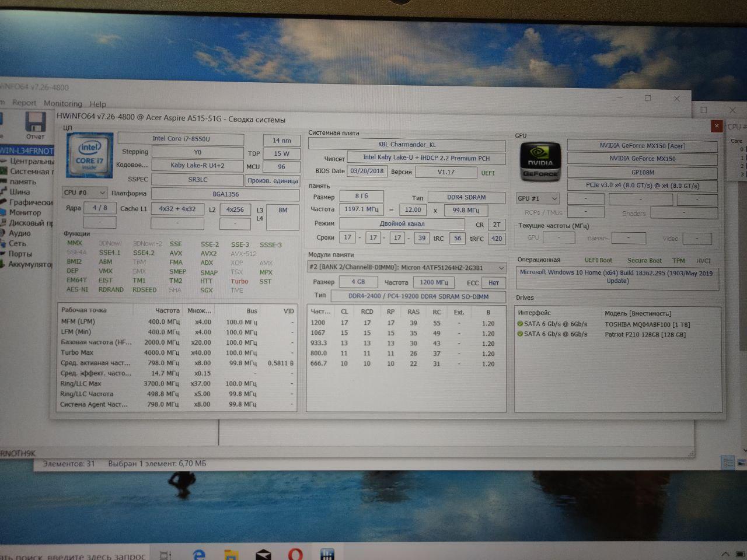Click Элементов: 31 in Explorer status bar

pos(69,464)
